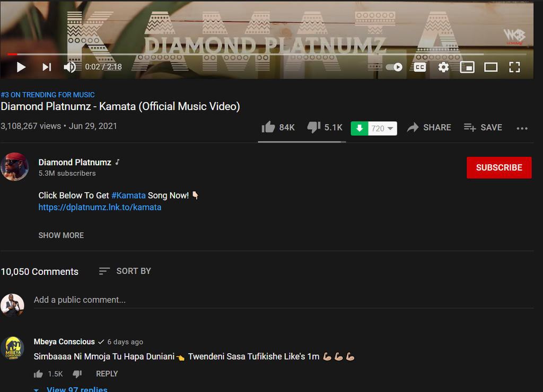Subscribe to Diamond Platnumz
The width and height of the screenshot is (543, 392).
pos(499,167)
